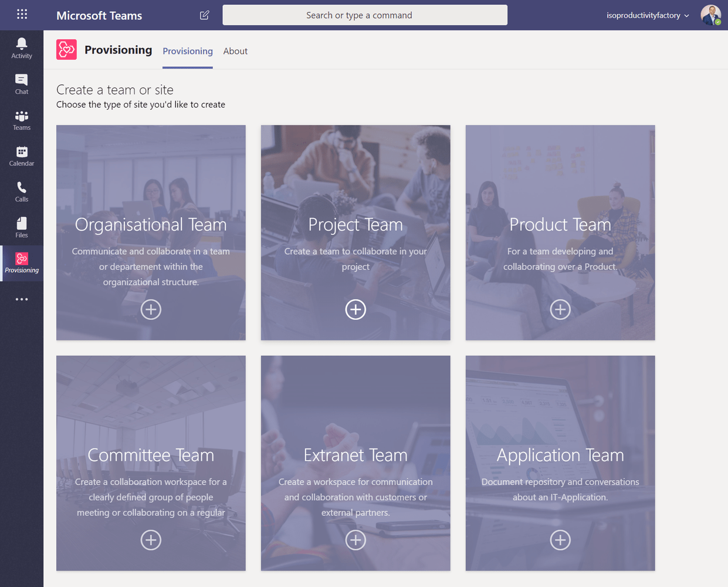Click 'For a team developing' description
The width and height of the screenshot is (728, 587).
[x=560, y=259]
